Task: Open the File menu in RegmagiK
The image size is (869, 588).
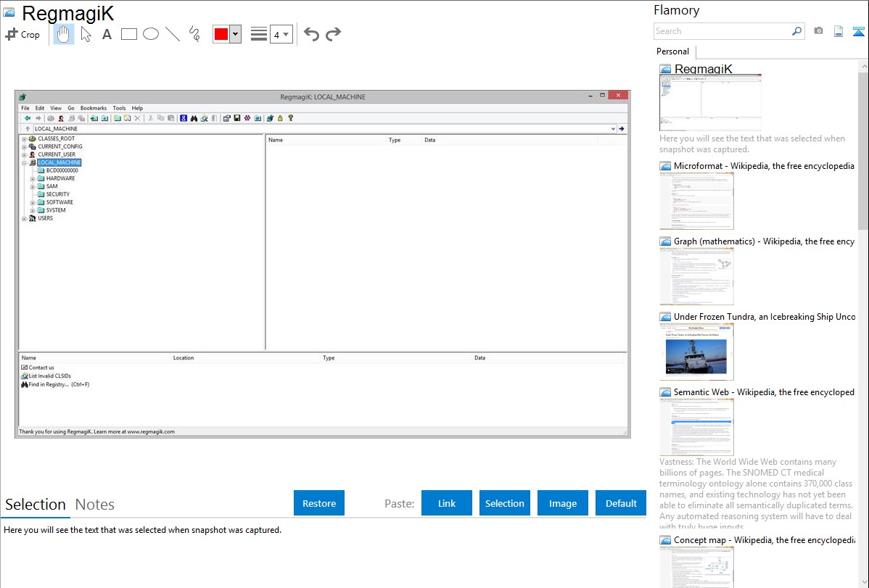Action: pyautogui.click(x=25, y=108)
